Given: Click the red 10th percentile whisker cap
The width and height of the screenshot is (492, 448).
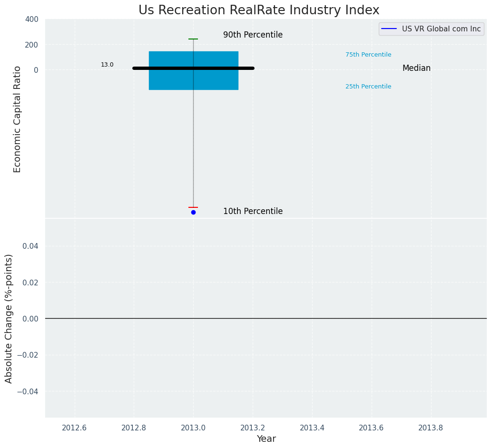Looking at the screenshot, I should (x=193, y=207).
